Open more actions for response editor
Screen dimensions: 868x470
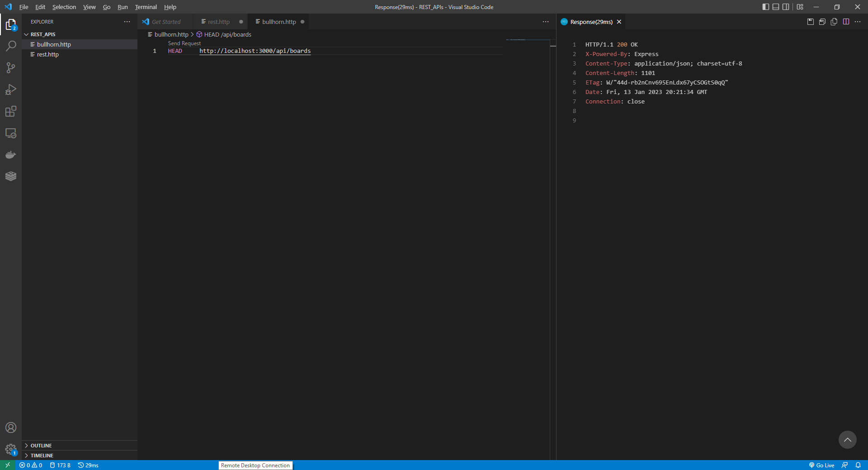point(858,22)
